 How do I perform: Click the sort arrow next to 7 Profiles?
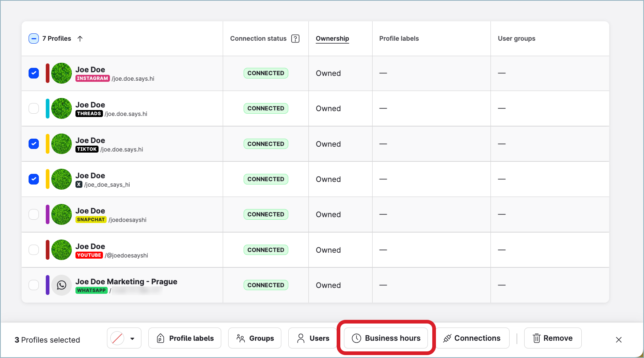pyautogui.click(x=80, y=39)
